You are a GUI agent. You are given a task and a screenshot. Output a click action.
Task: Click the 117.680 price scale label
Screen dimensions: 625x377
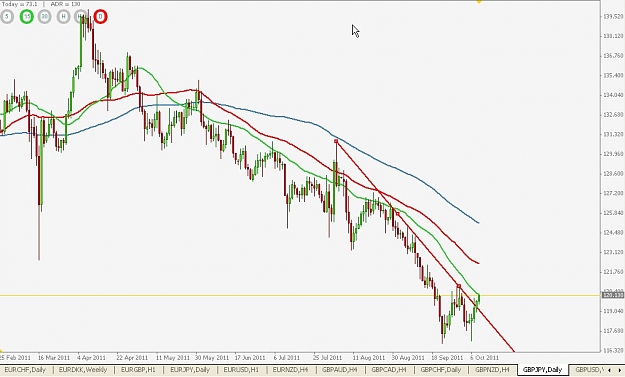tap(613, 331)
